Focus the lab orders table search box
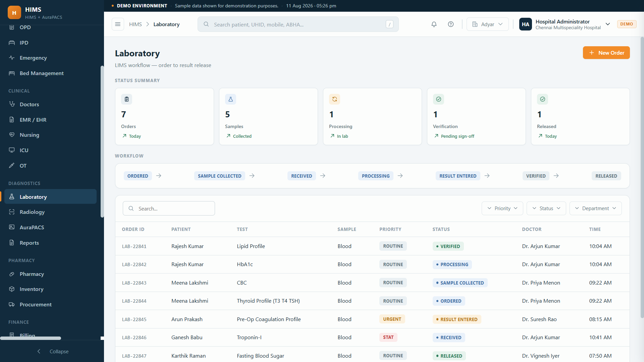644x362 pixels. 169,208
